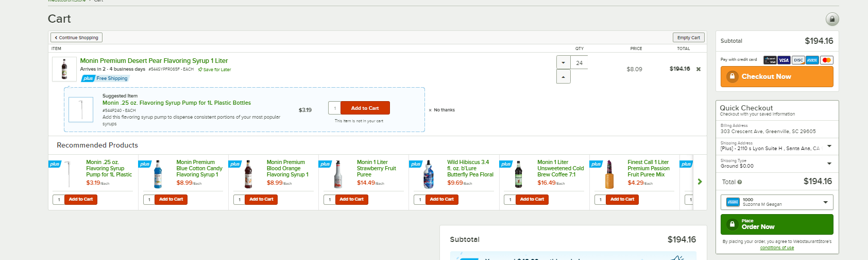Add suggested syrup pump to cart
The width and height of the screenshot is (868, 260).
(365, 108)
